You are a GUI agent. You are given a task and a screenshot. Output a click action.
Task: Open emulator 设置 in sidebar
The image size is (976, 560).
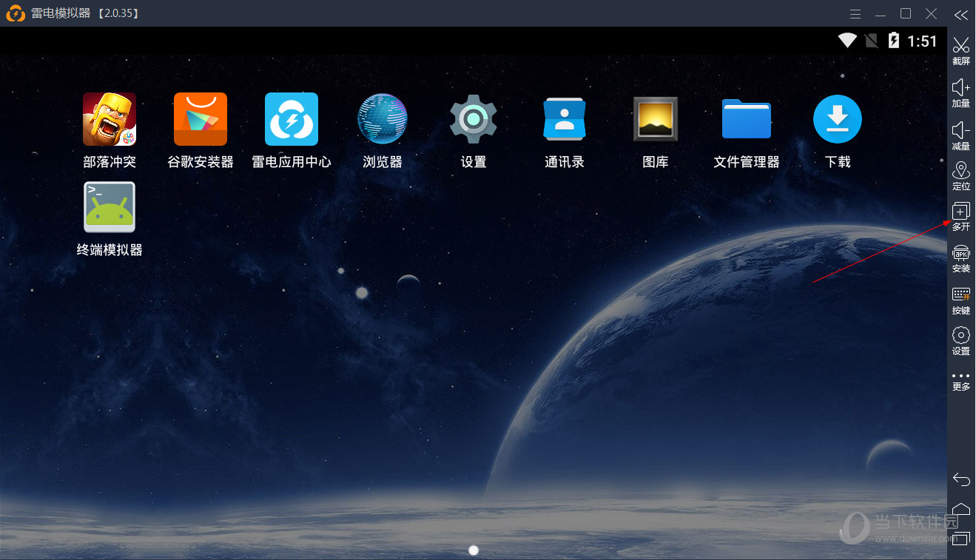(x=961, y=341)
